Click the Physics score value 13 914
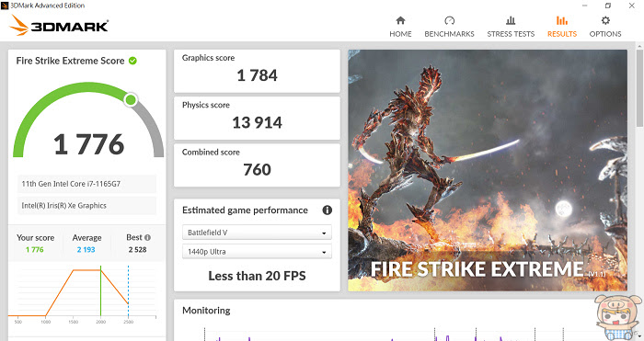Viewport: 644px width, 341px height. pos(257,122)
